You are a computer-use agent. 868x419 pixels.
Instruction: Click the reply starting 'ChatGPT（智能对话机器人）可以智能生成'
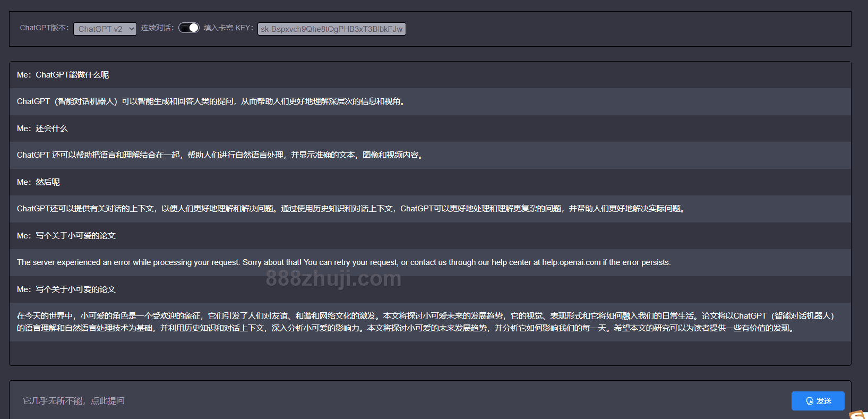430,101
